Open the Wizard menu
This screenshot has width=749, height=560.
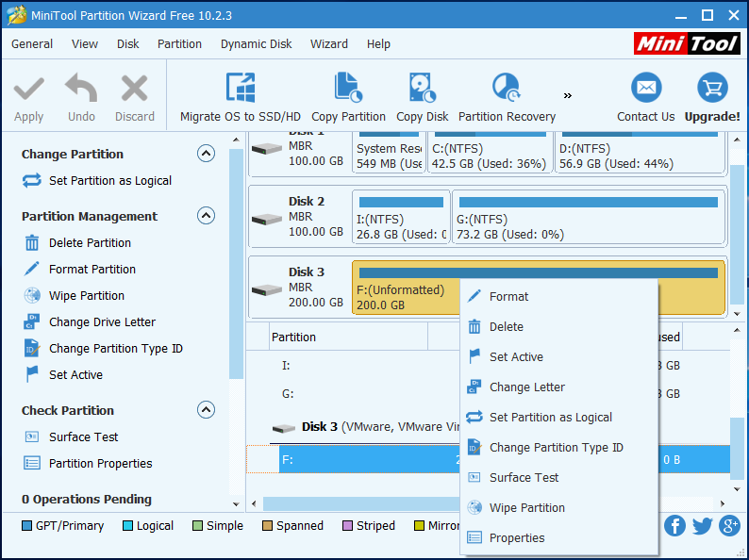(x=329, y=44)
